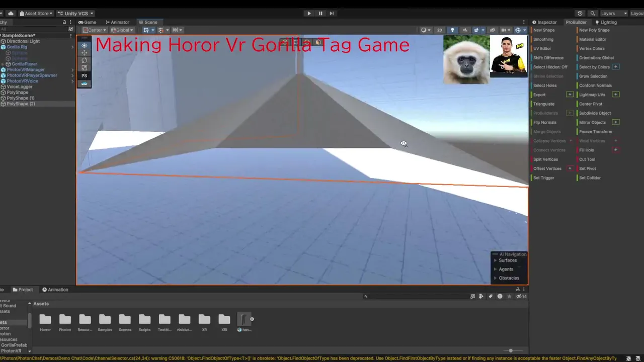This screenshot has width=644, height=362.
Task: Open the Global rotation mode dropdown
Action: click(121, 30)
